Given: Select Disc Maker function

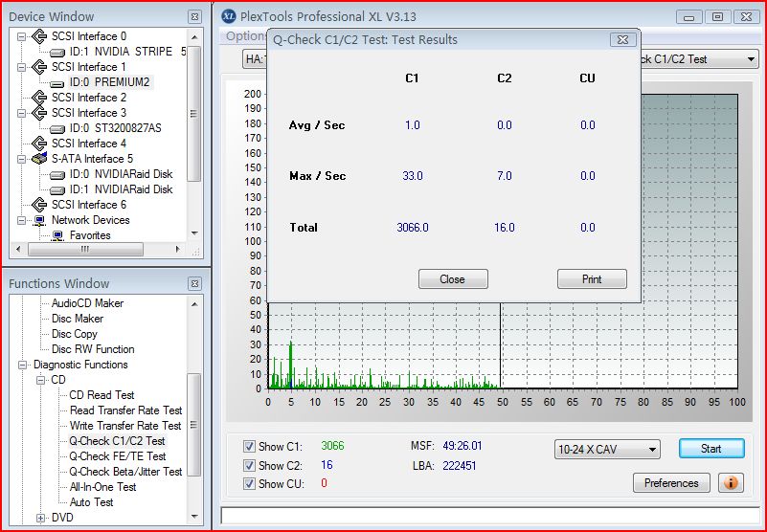Looking at the screenshot, I should (78, 319).
